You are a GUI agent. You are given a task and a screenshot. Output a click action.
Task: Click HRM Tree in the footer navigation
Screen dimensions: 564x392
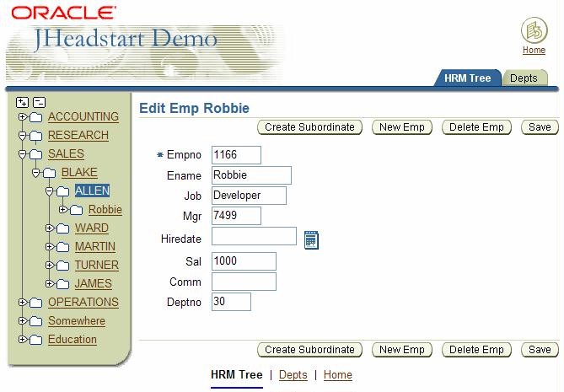pyautogui.click(x=237, y=375)
